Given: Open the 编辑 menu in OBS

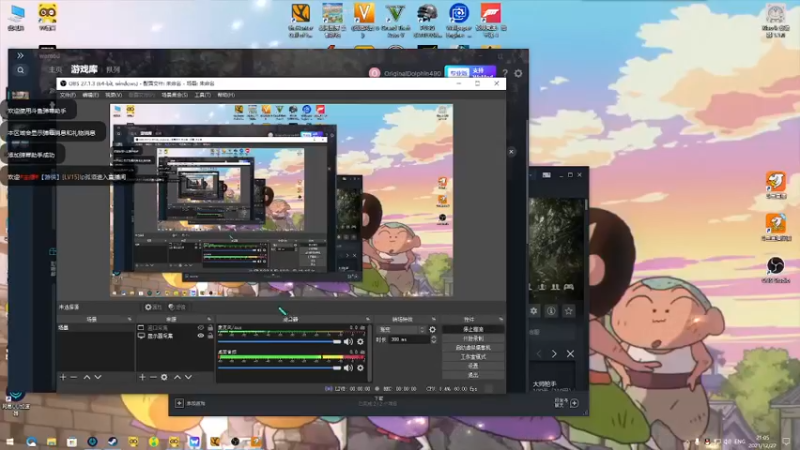Looking at the screenshot, I should click(90, 95).
